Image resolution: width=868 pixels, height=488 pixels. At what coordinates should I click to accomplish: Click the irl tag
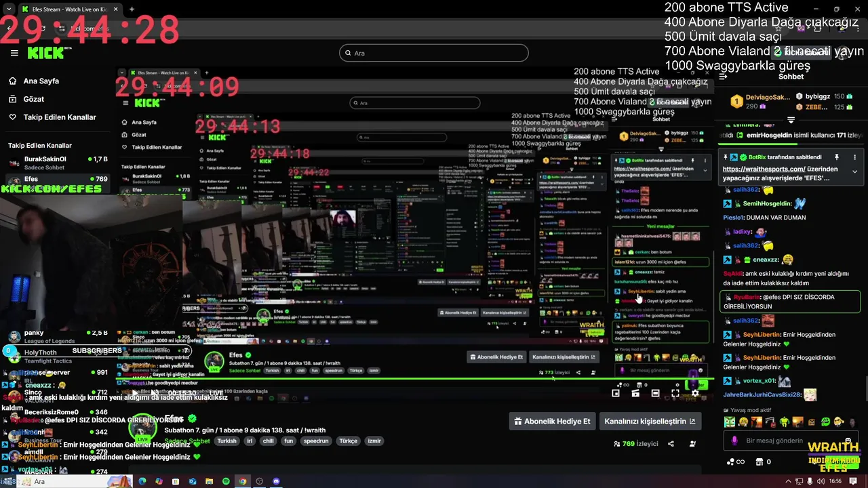tap(250, 441)
